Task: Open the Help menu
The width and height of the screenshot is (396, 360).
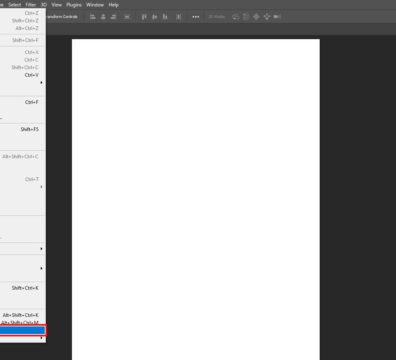Action: coord(114,5)
